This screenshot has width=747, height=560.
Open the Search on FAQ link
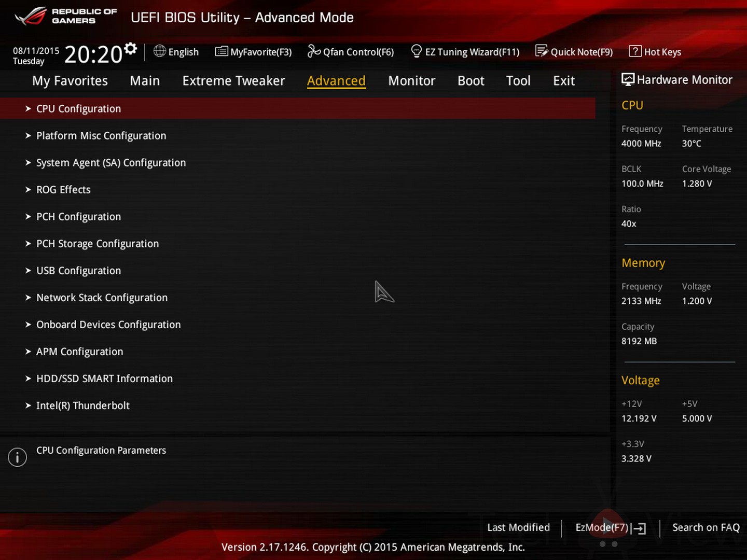706,527
